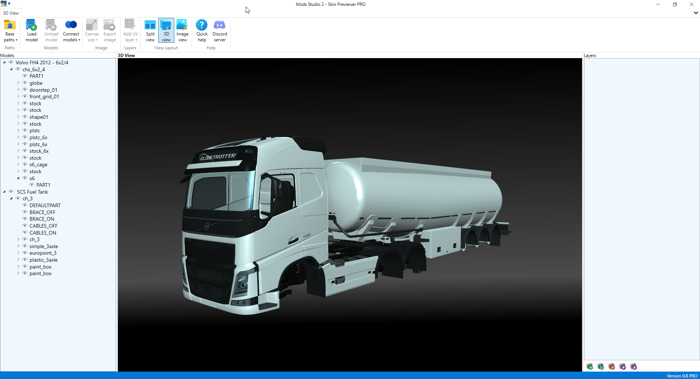700x379 pixels.
Task: Click the Version 0.8 PRO status text
Action: pos(682,376)
